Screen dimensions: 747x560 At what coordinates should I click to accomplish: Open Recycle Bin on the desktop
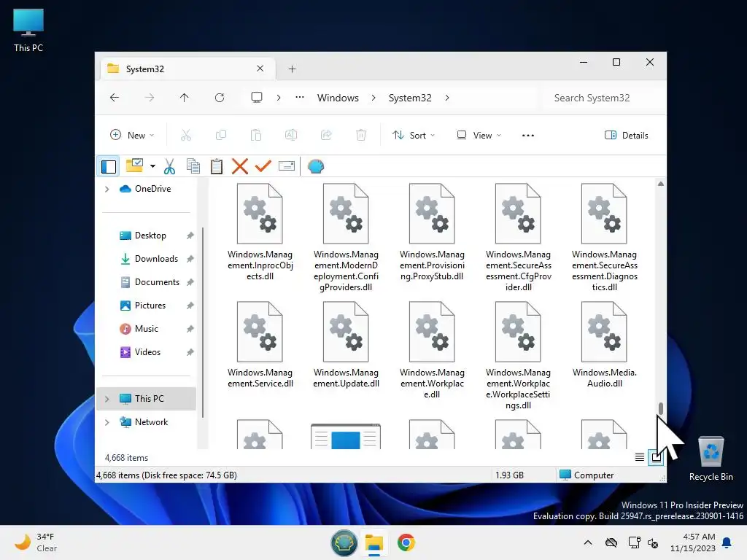coord(711,459)
